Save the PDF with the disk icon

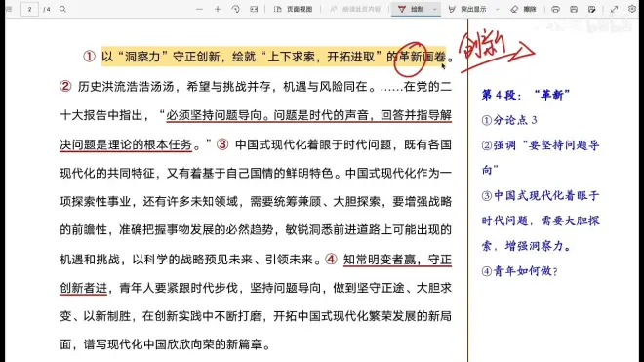tap(574, 9)
